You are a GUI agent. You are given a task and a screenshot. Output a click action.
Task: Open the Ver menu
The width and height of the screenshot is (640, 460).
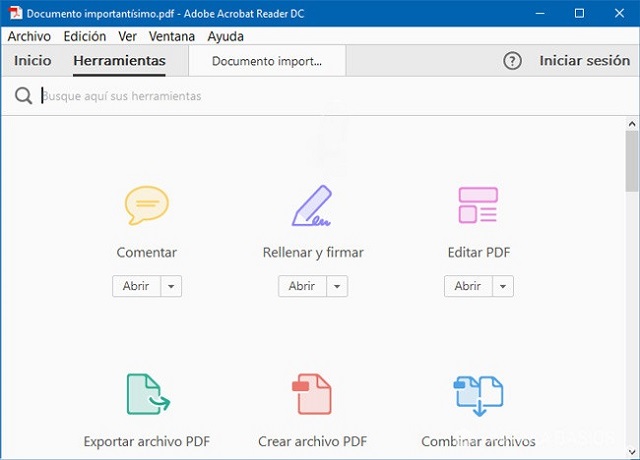(x=127, y=36)
